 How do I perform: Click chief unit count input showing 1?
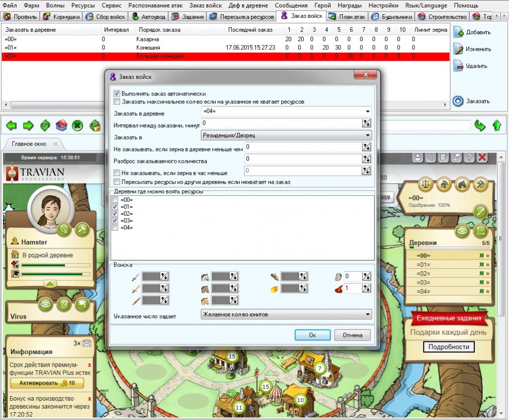(353, 288)
